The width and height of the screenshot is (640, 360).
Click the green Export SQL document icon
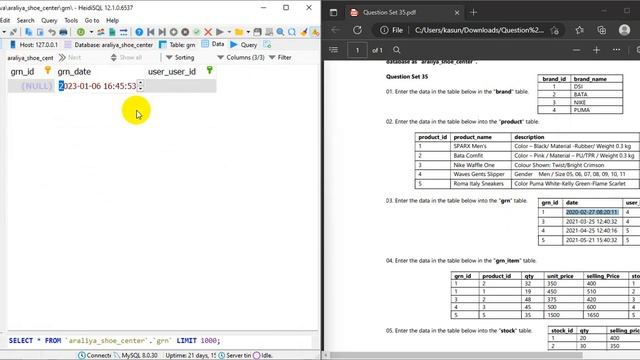pos(112,32)
